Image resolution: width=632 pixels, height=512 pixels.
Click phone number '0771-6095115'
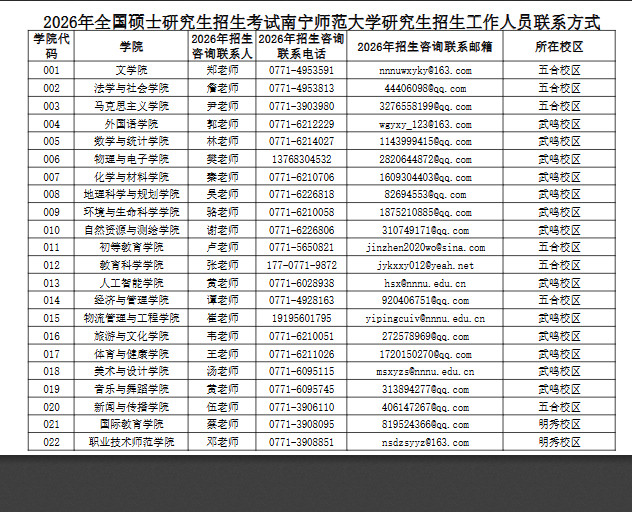[301, 371]
